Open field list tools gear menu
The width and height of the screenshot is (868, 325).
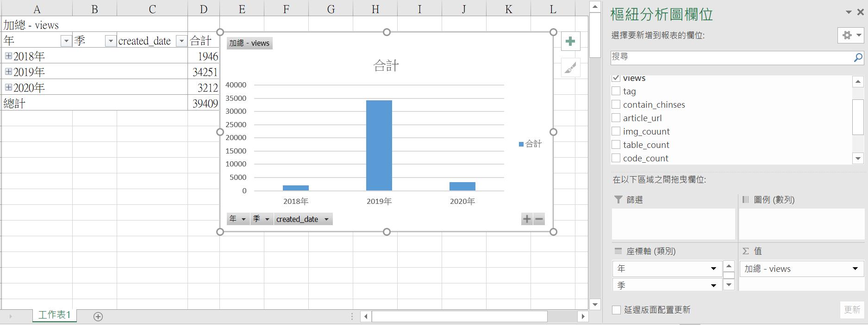pyautogui.click(x=851, y=35)
